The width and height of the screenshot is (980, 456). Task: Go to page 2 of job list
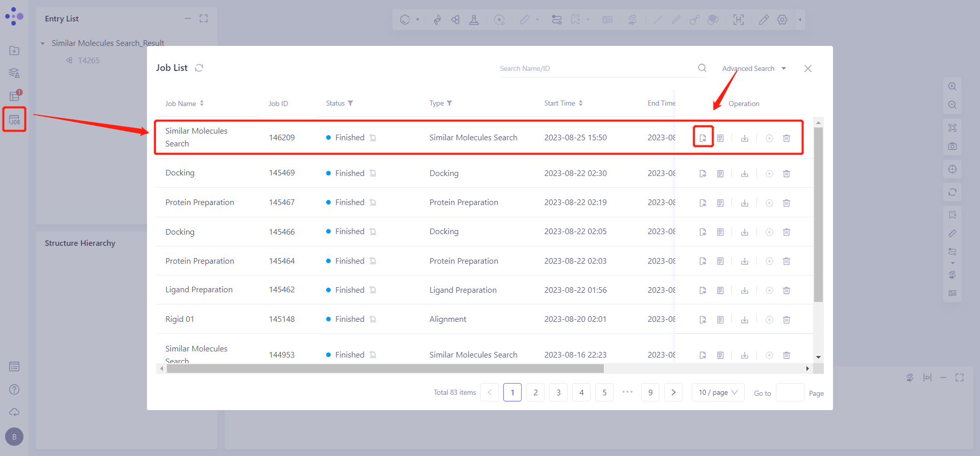(x=535, y=392)
